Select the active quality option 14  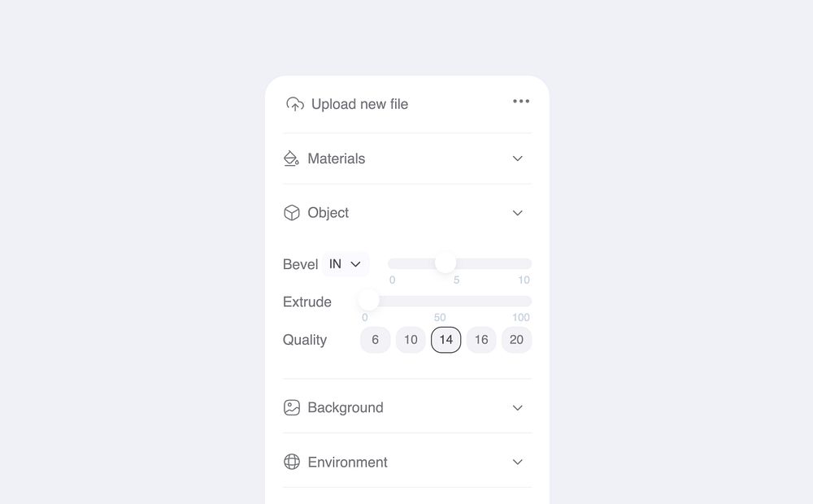[x=446, y=340]
